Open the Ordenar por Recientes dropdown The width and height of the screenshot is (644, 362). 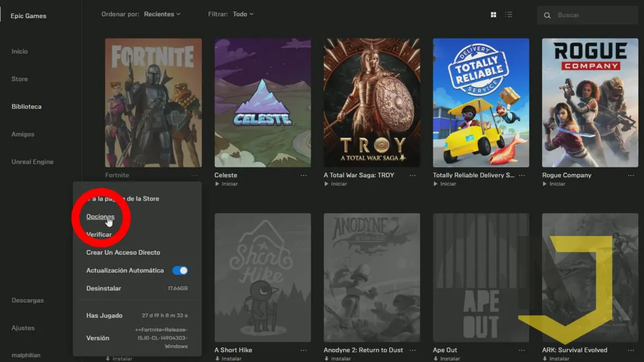162,14
